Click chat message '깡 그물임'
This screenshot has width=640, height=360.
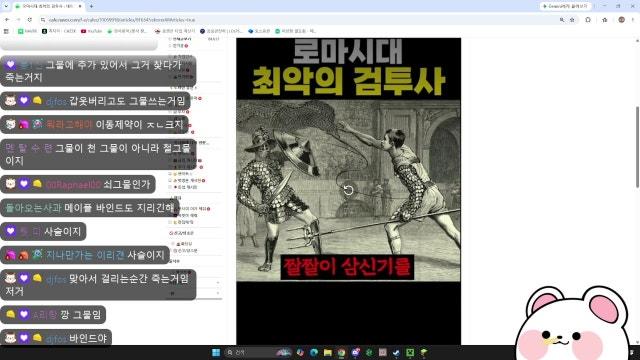[81, 314]
